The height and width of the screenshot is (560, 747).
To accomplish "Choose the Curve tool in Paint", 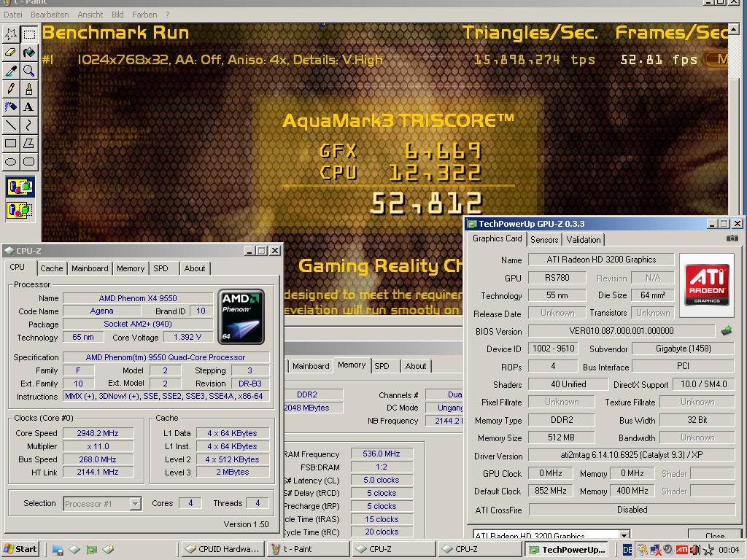I will [x=29, y=125].
